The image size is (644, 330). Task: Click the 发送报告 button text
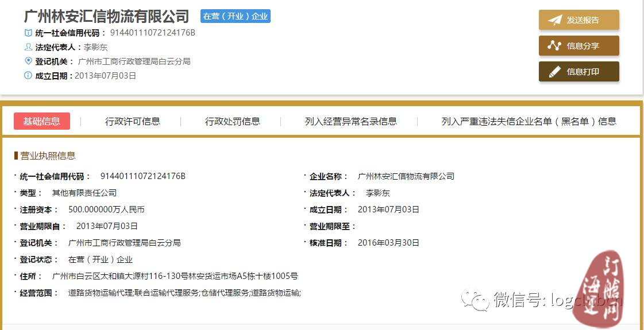coord(583,20)
